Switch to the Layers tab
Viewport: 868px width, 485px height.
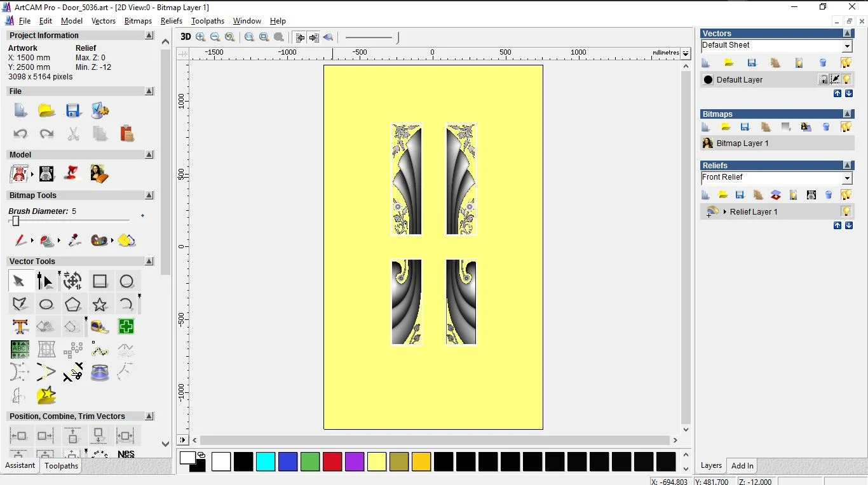(711, 465)
